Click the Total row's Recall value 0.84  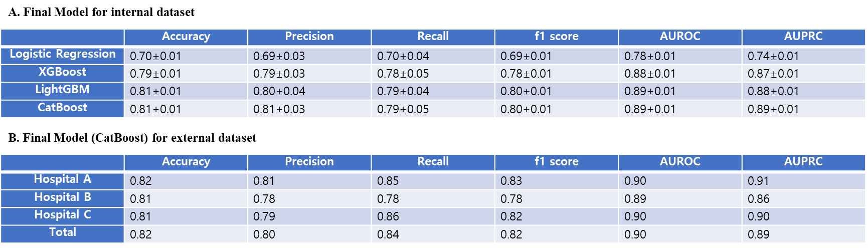388,234
